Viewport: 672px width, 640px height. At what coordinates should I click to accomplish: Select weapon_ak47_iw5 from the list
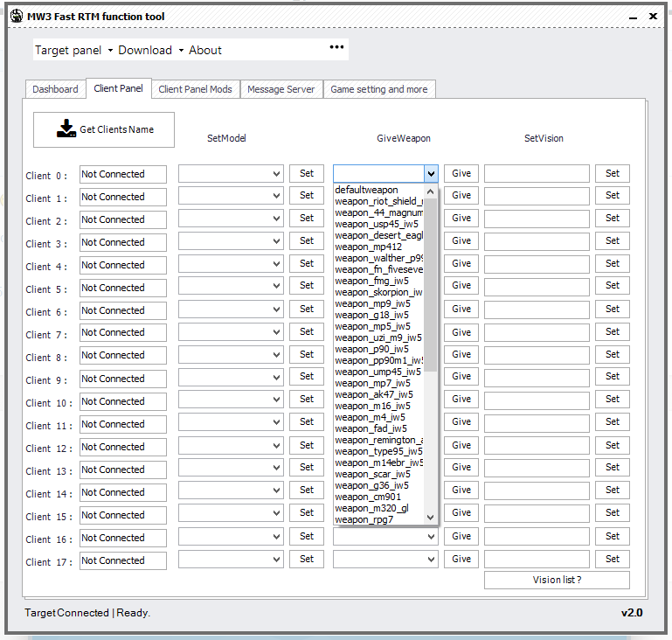(379, 394)
